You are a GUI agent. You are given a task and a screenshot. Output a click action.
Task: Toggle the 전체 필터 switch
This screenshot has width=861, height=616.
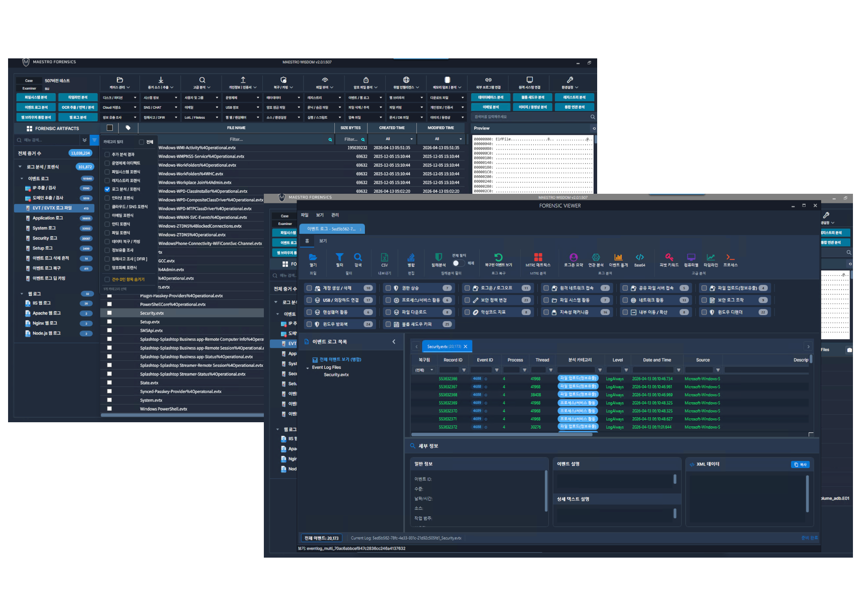tap(457, 263)
